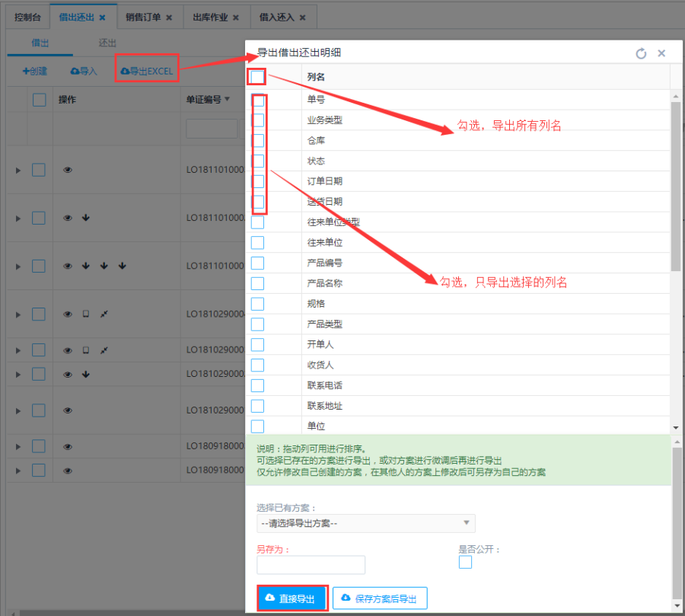Screen dimensions: 685x616
Task: Switch to the 还出 sub-tab
Action: coord(107,43)
